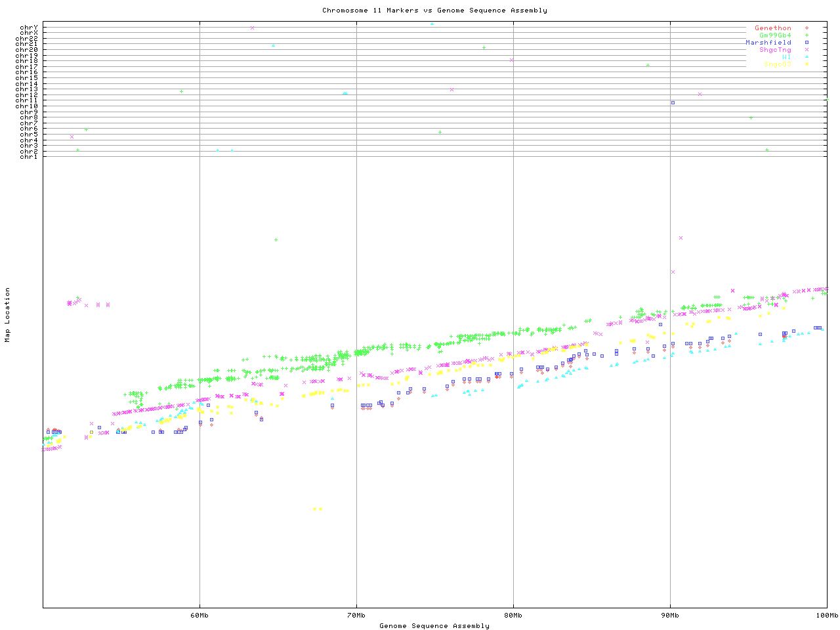Click the chrY y-axis label

tap(29, 27)
